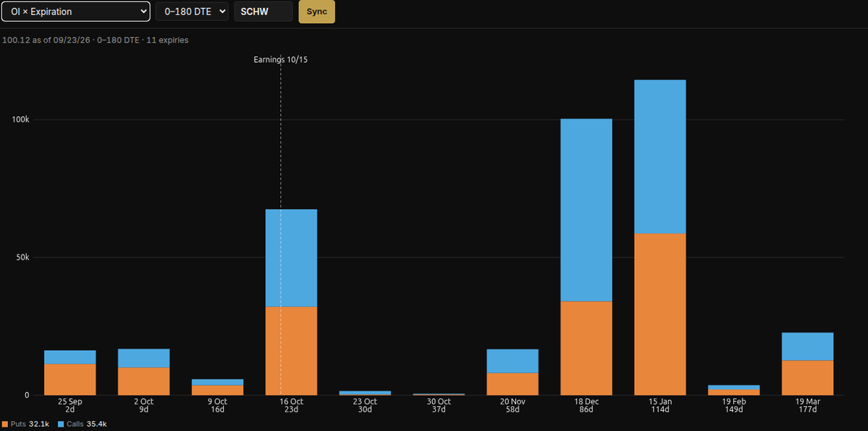Click the puts segment of 2 Oct bar
Screen dimensions: 868x431
coord(144,381)
